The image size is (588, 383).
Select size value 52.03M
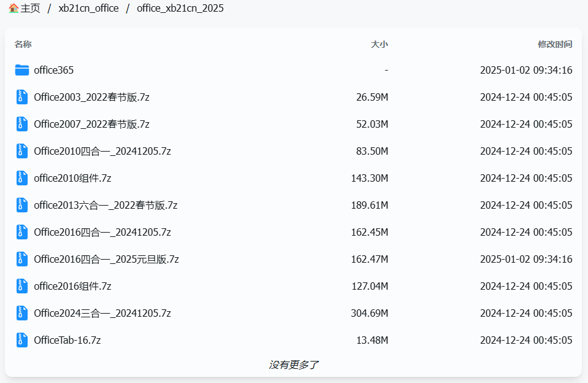click(372, 124)
